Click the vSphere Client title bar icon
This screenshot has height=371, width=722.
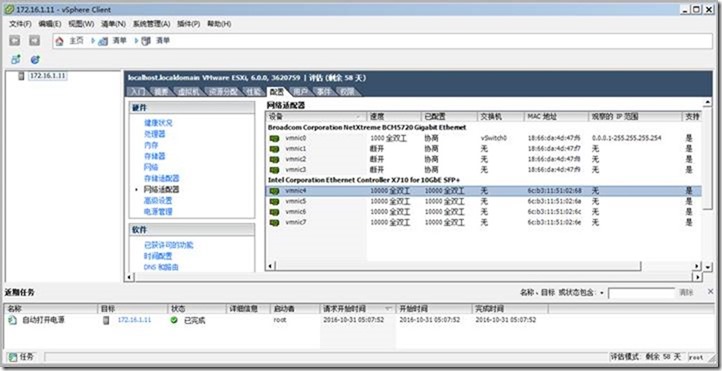click(x=9, y=9)
